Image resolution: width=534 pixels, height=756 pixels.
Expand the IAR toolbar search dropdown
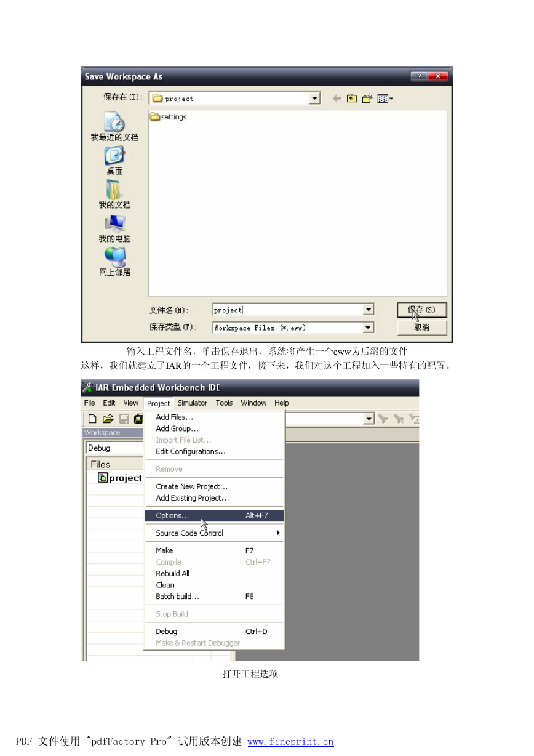(x=369, y=419)
